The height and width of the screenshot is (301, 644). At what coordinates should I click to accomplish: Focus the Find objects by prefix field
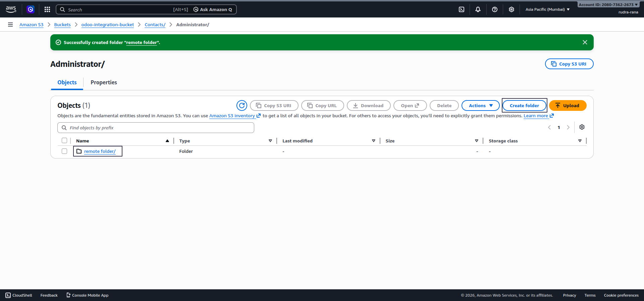pyautogui.click(x=156, y=128)
